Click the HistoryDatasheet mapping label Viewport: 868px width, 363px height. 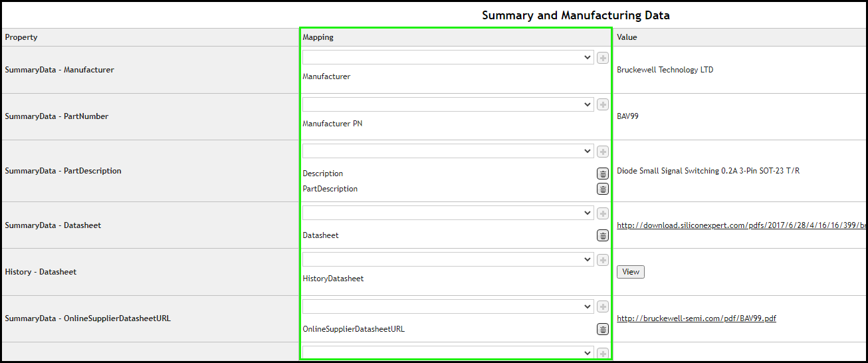click(x=333, y=279)
